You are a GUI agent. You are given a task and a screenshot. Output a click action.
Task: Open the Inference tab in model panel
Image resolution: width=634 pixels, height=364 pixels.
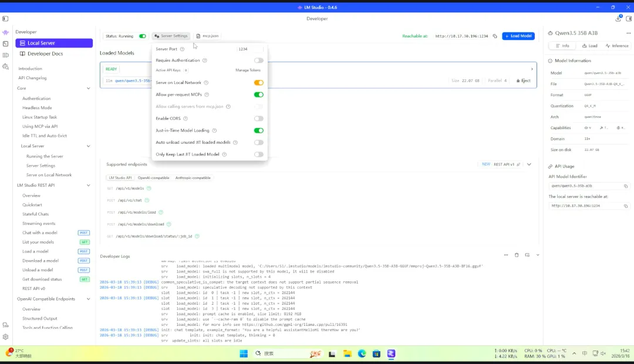point(617,46)
